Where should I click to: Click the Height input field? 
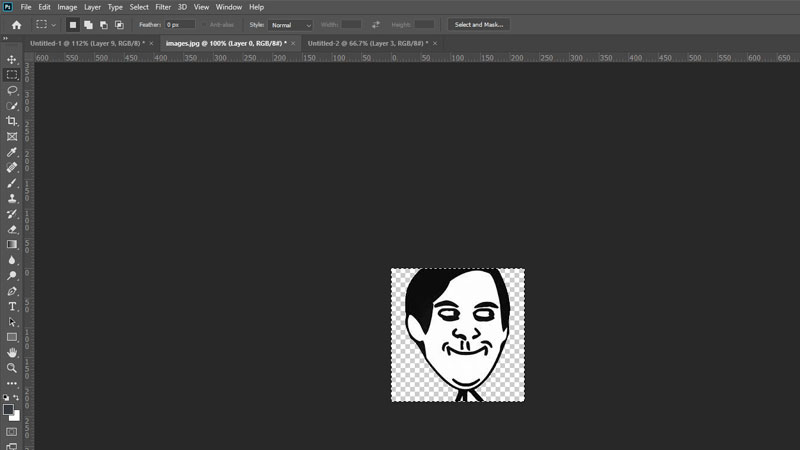click(x=424, y=24)
